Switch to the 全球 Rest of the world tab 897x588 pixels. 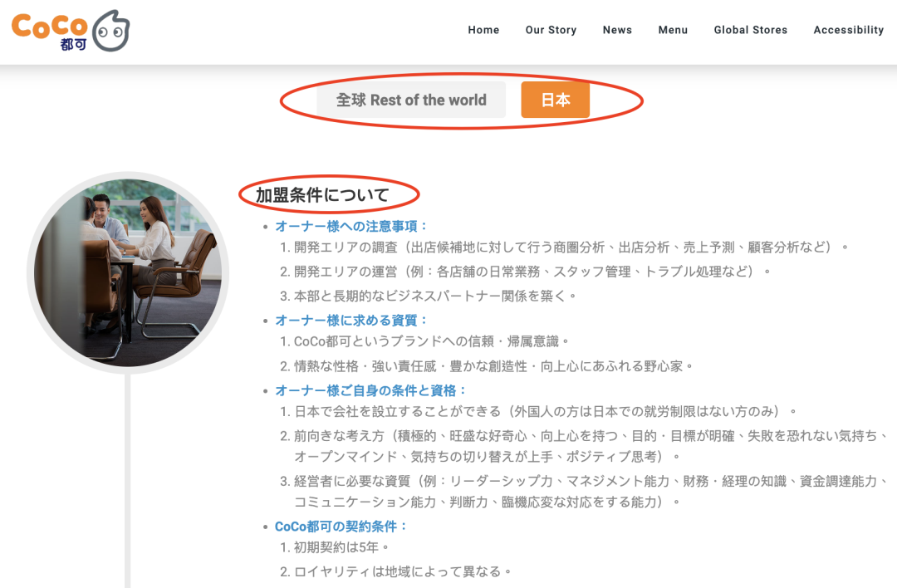coord(411,100)
